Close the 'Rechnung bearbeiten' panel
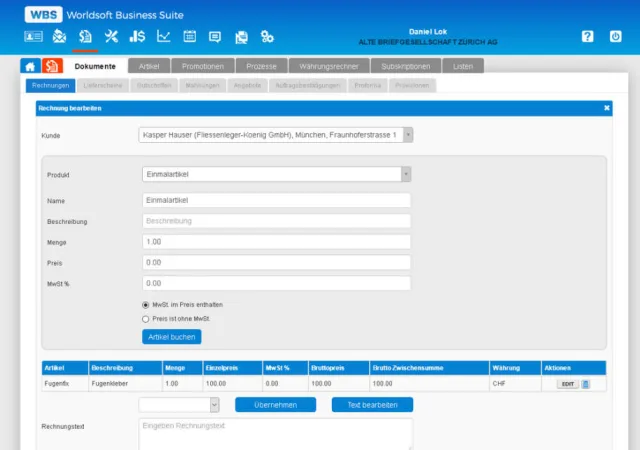Screen dimensions: 640x450 (x=606, y=107)
